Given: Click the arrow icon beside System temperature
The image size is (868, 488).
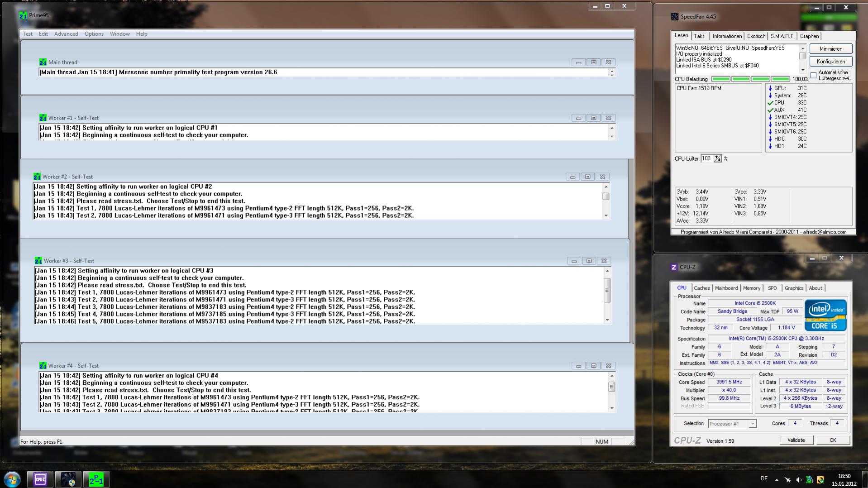Looking at the screenshot, I should (770, 96).
